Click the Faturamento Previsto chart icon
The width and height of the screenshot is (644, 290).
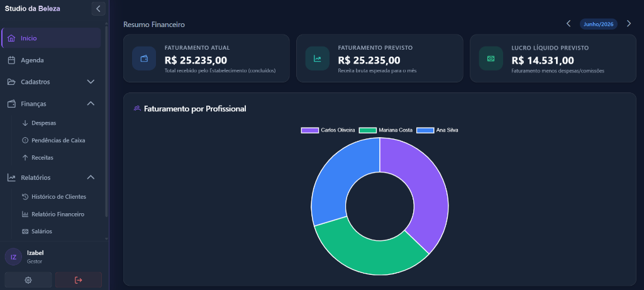click(x=318, y=59)
